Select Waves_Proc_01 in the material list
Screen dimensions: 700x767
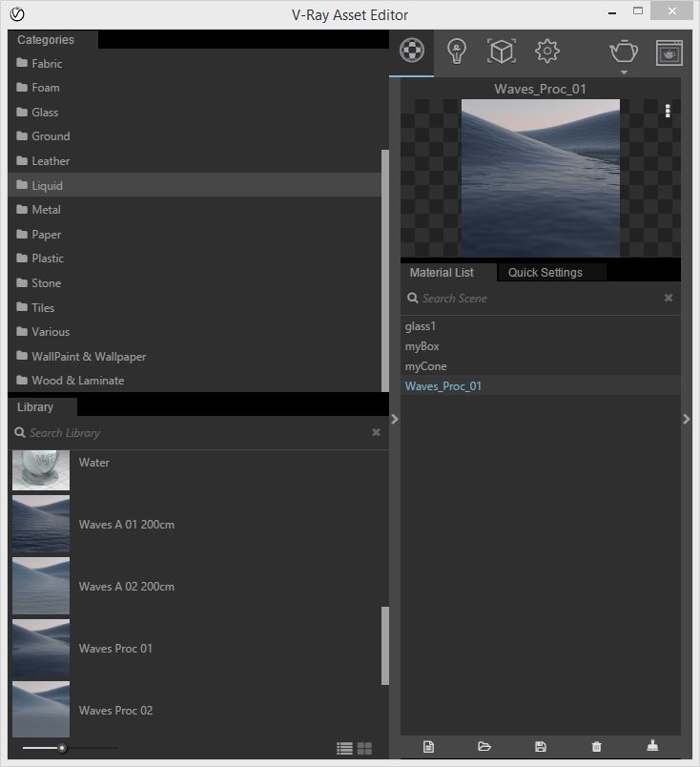(540, 386)
